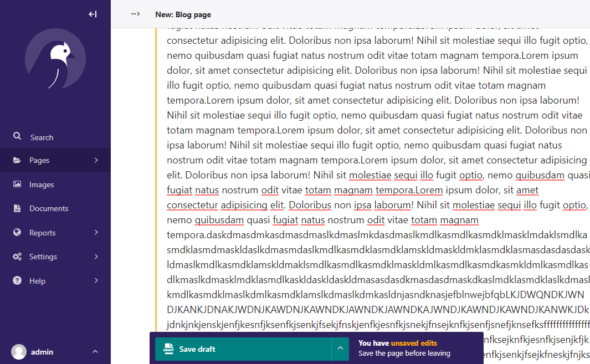Screen dimensions: 590x364
Task: Select Pages in the sidebar menu
Action: (x=39, y=160)
